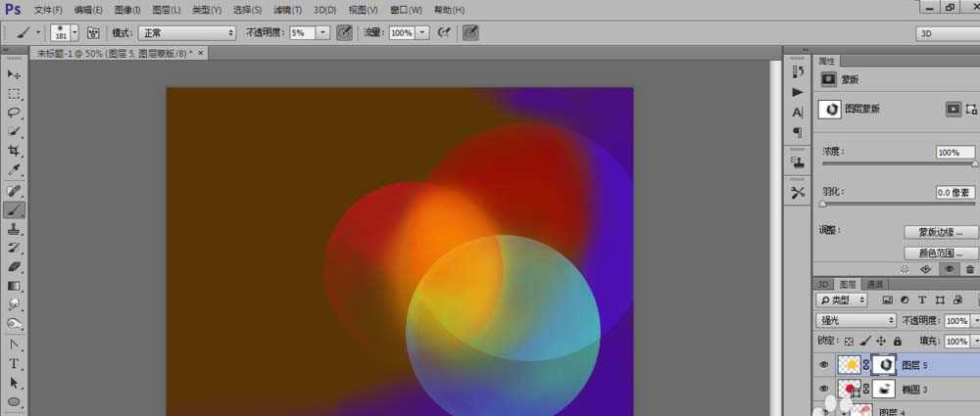Hide layer 图层 5 with eye icon
980x416 pixels.
tap(822, 364)
